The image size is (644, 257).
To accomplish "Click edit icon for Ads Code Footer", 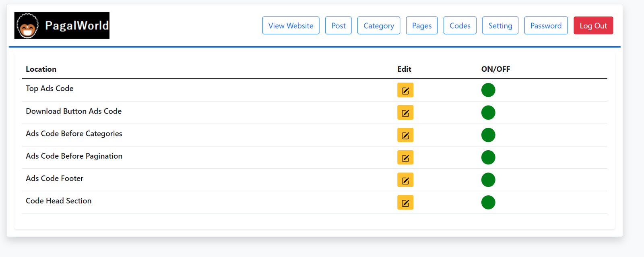I will pyautogui.click(x=405, y=180).
